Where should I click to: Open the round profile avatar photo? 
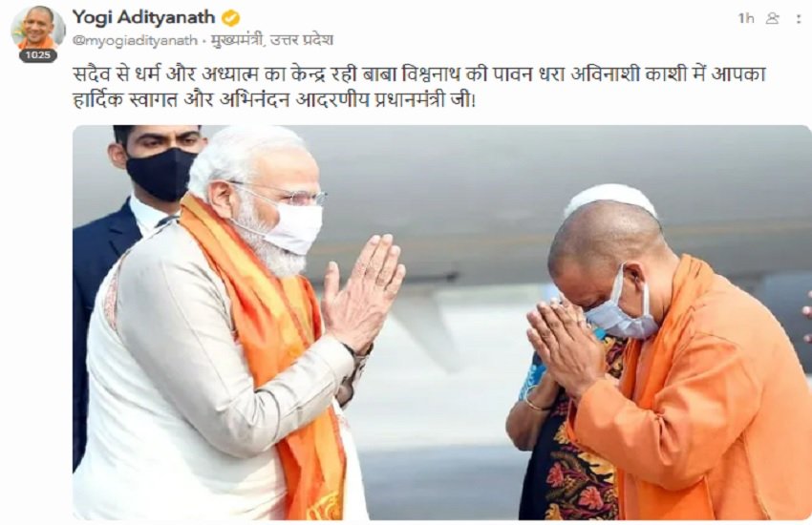tap(38, 29)
